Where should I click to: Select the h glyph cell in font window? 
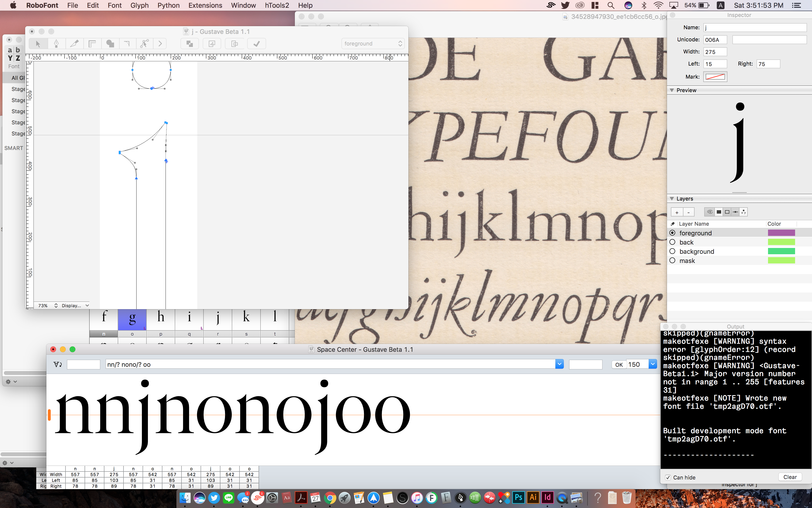(161, 319)
